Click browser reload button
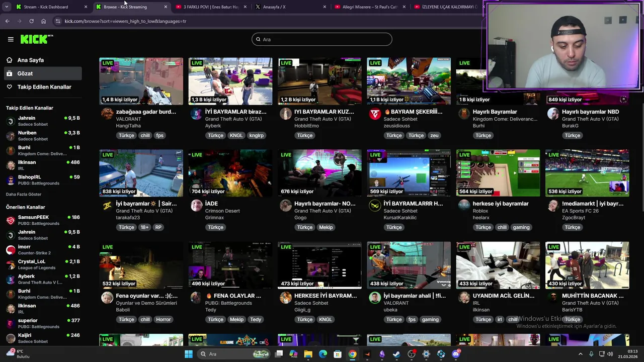This screenshot has height=362, width=644. pos(31,21)
